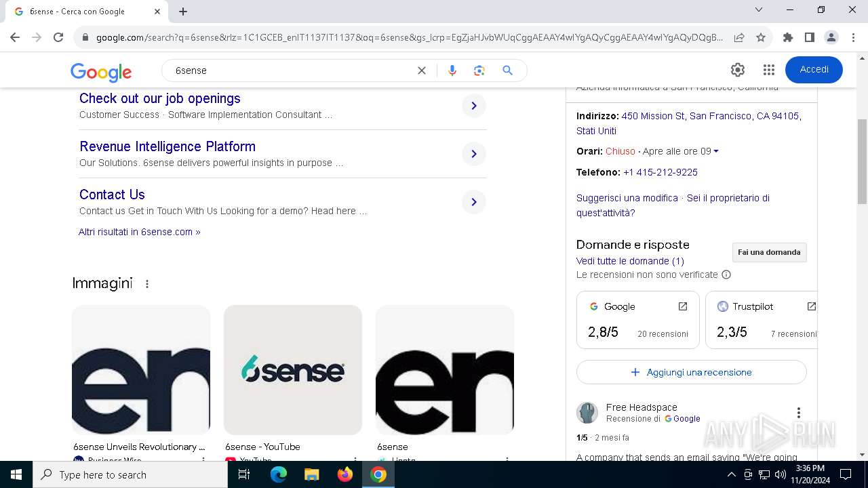Expand Contact Us result arrow
Image resolution: width=868 pixels, height=488 pixels.
(x=474, y=202)
